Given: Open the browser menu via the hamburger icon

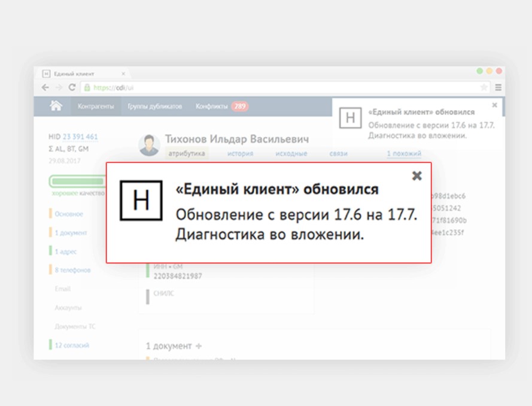Looking at the screenshot, I should (500, 87).
